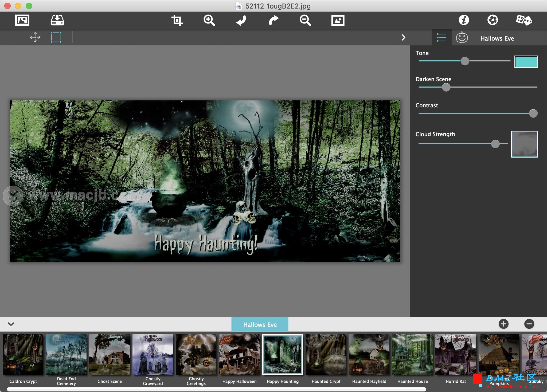Click the main Happy Haunting preview image
Image resolution: width=547 pixels, height=392 pixels.
[x=205, y=181]
